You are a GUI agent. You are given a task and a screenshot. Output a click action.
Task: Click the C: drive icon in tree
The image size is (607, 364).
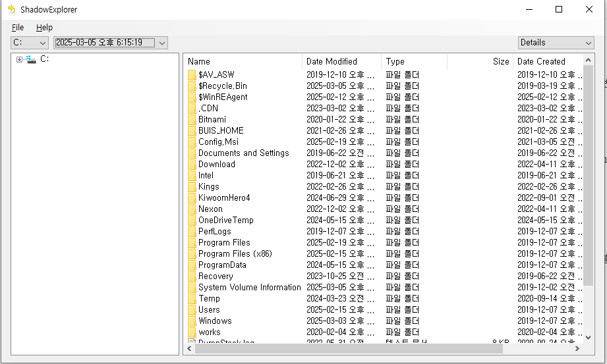(x=31, y=59)
